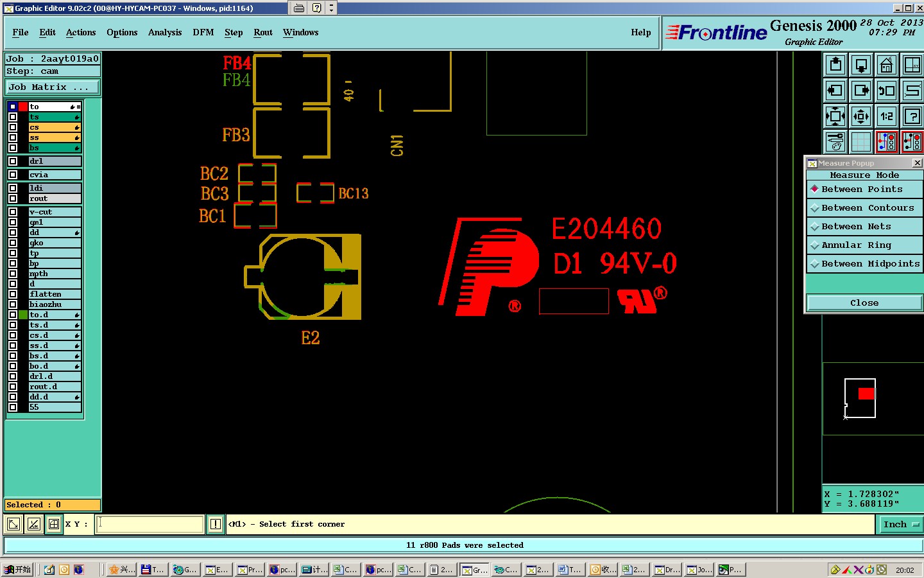Toggle visibility checkbox for layer ts
This screenshot has height=578, width=924.
[13, 117]
